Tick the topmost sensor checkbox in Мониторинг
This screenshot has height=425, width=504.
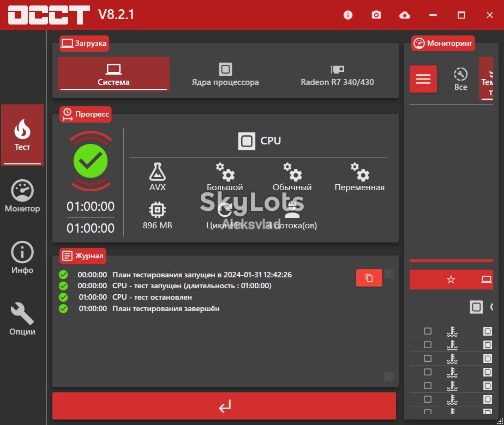(x=428, y=331)
